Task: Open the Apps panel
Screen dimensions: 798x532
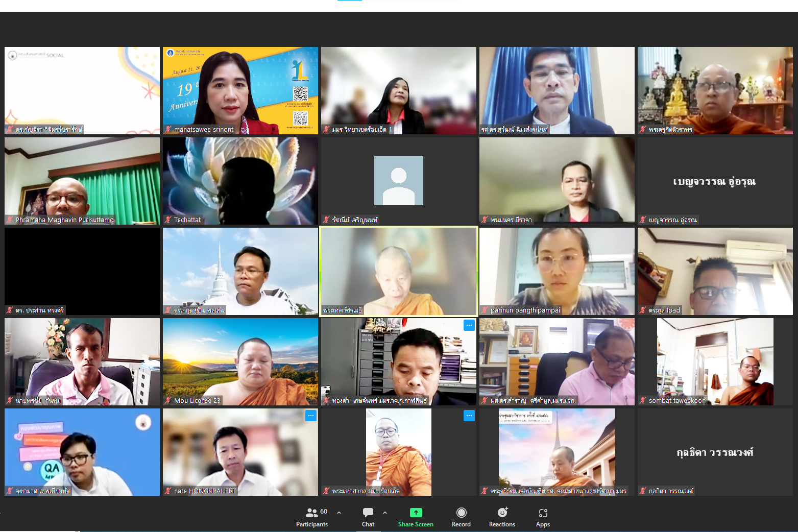Action: (x=543, y=517)
